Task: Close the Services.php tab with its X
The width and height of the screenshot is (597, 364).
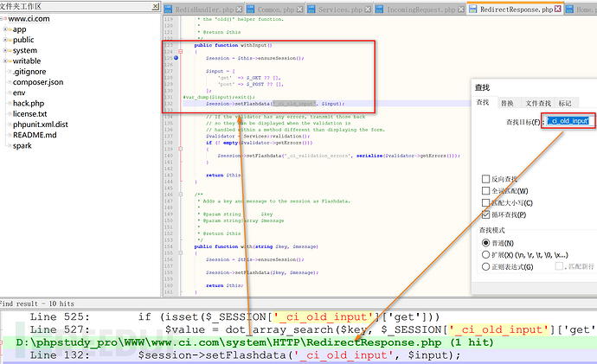Action: coord(368,10)
